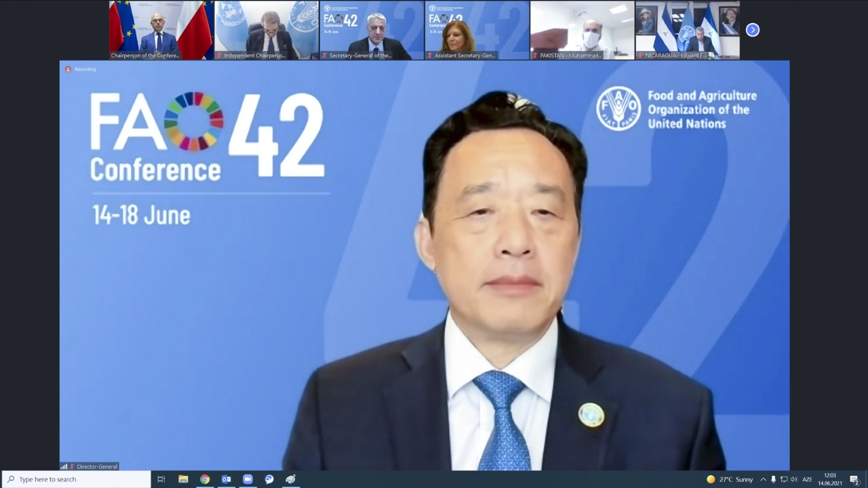Open Google Chrome from the taskbar
The height and width of the screenshot is (488, 868).
point(205,479)
